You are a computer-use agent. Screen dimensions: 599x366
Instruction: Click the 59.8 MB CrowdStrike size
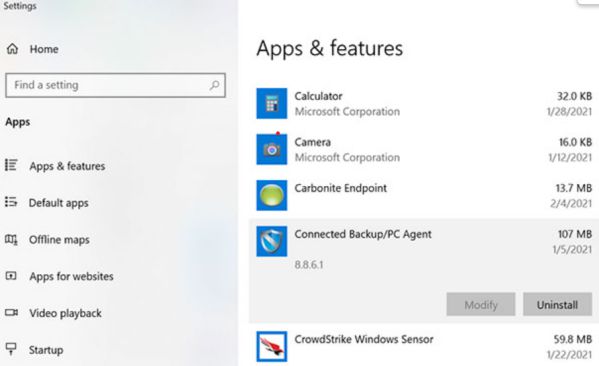573,339
